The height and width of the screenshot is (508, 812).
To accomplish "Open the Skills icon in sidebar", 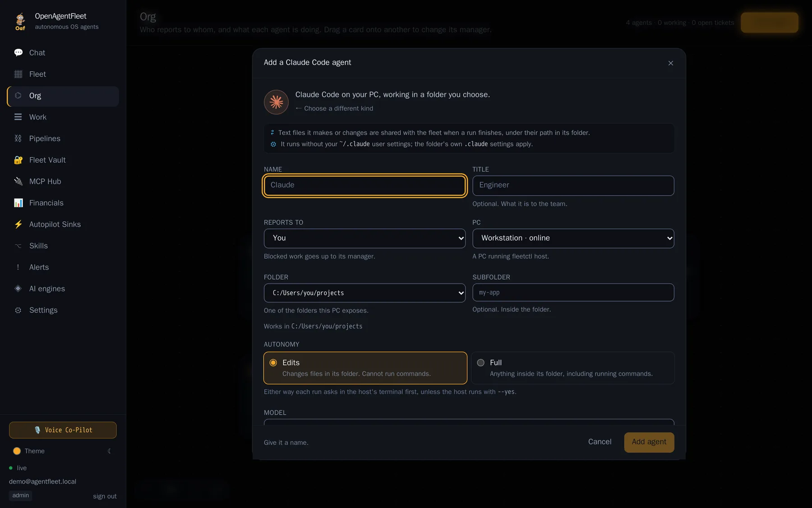I will pyautogui.click(x=18, y=246).
